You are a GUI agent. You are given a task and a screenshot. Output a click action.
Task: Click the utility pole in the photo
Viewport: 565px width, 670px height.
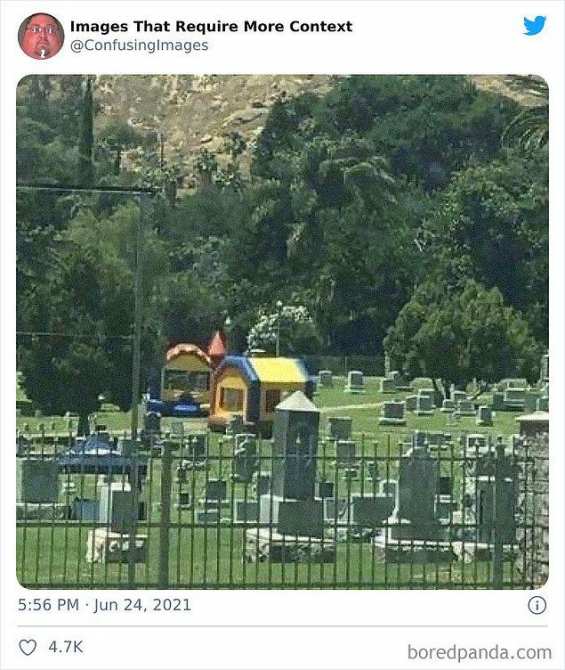coord(138,312)
